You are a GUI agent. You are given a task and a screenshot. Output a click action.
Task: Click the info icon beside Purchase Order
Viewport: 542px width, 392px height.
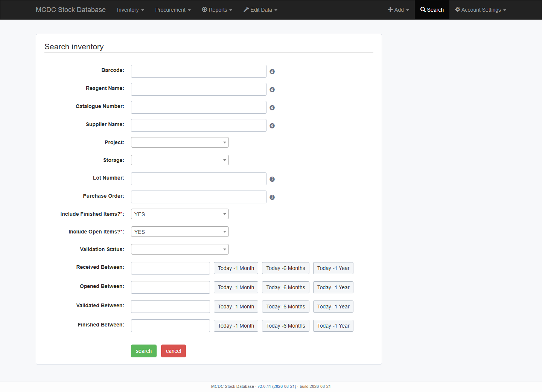(x=272, y=197)
